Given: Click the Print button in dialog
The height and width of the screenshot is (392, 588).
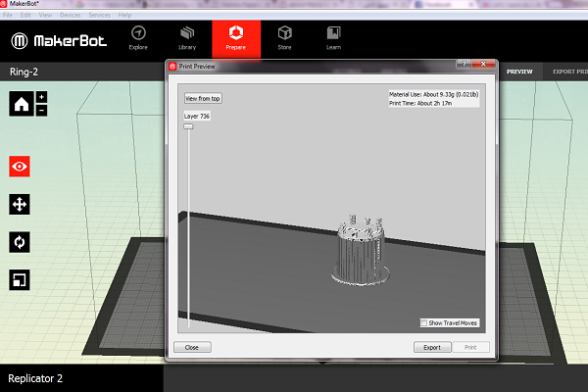Looking at the screenshot, I should pos(470,347).
